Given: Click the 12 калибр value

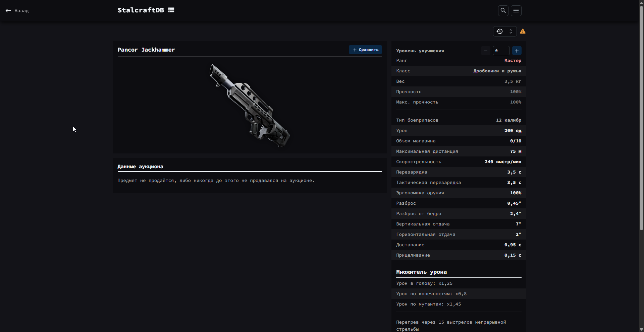Looking at the screenshot, I should (x=508, y=120).
